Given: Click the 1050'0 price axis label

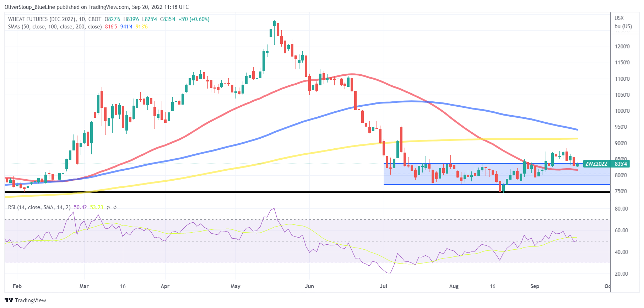Looking at the screenshot, I should 622,95.
